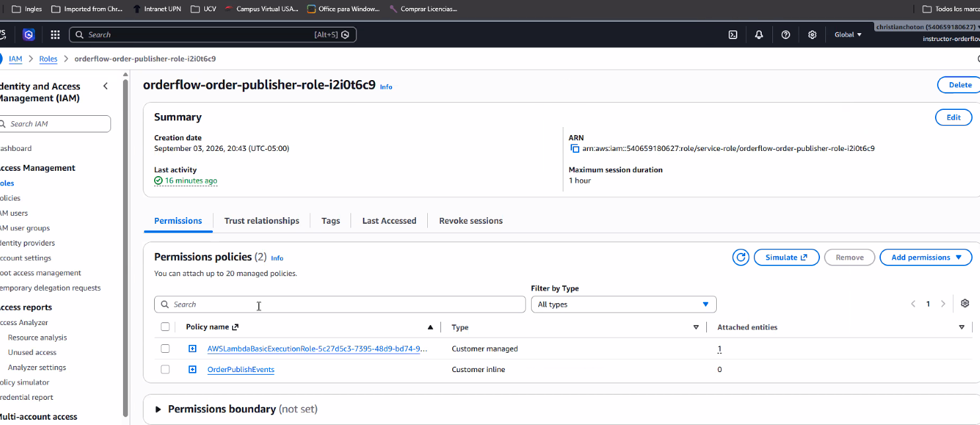The image size is (980, 425).
Task: Click the Search IAM field in sidebar
Action: point(54,124)
